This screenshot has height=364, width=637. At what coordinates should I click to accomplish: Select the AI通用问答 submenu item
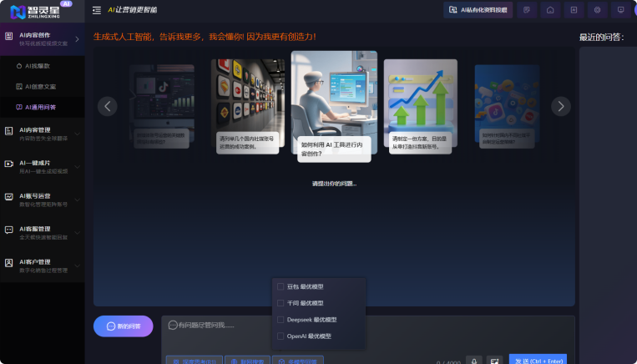pos(43,107)
